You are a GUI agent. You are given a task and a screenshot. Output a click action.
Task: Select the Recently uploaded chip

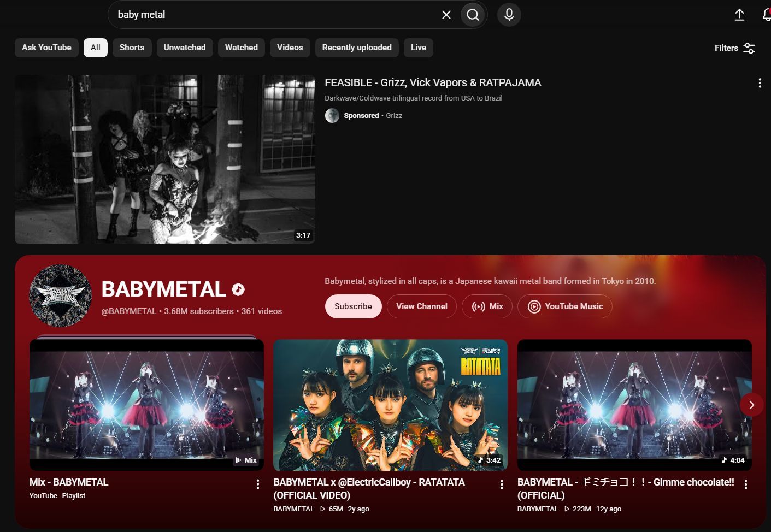click(357, 48)
